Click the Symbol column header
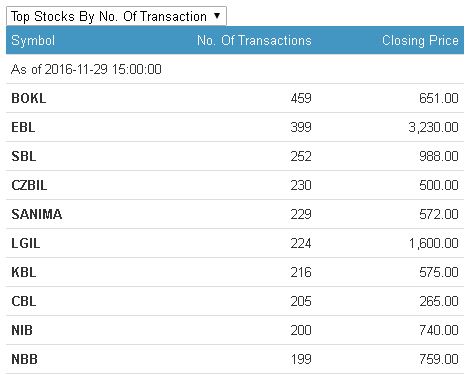 (x=33, y=40)
